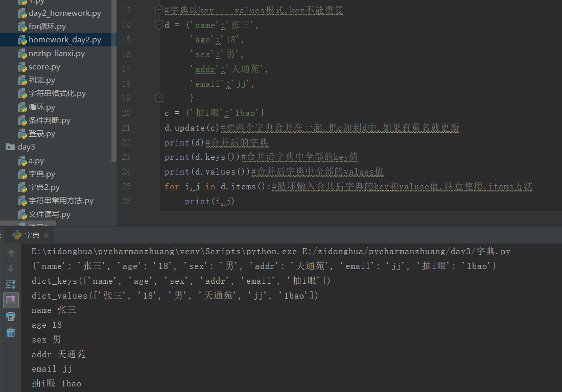Screen dimensions: 562x392
Task: Close the 字典 run tab
Action: click(x=46, y=235)
